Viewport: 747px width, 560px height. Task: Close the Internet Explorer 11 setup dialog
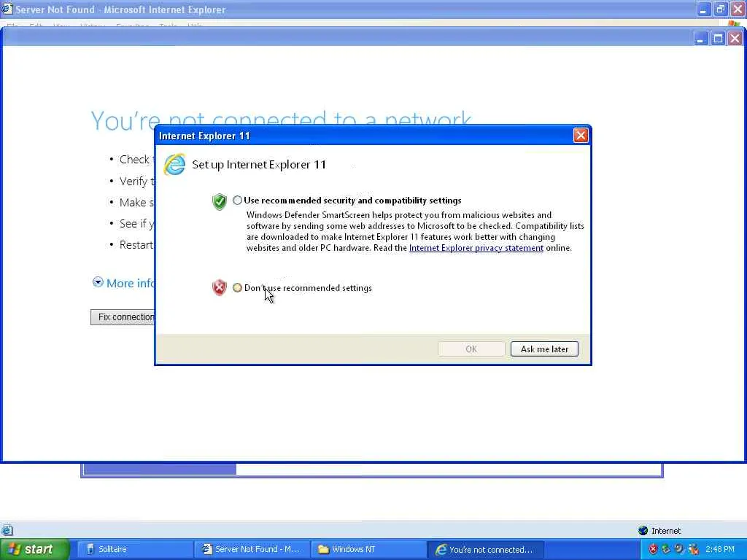(581, 136)
